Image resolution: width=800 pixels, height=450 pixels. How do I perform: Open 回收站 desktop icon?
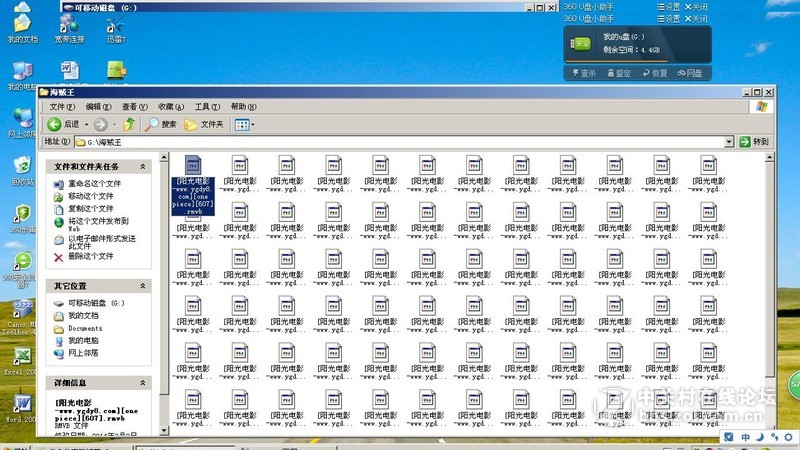[x=22, y=171]
